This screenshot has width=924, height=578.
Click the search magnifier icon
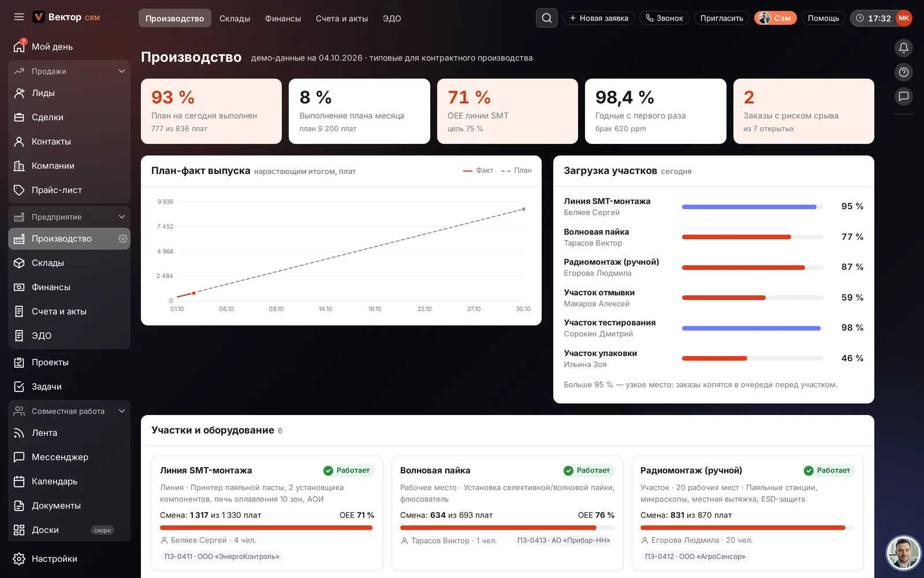point(546,18)
